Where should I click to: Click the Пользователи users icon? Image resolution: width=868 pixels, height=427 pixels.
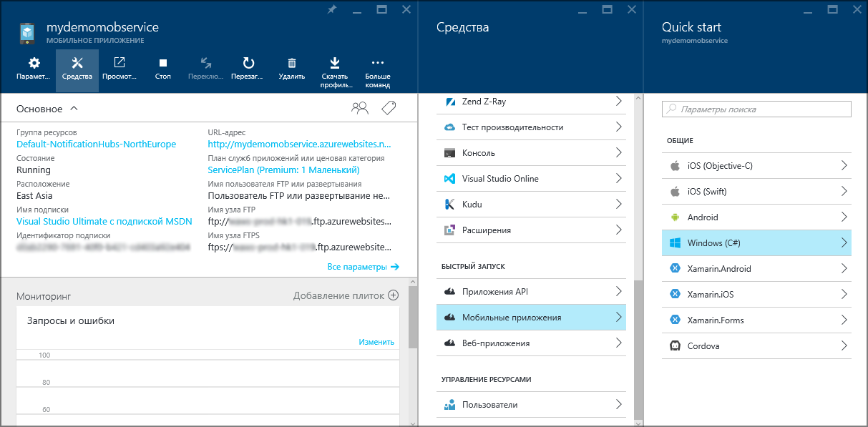pyautogui.click(x=450, y=405)
